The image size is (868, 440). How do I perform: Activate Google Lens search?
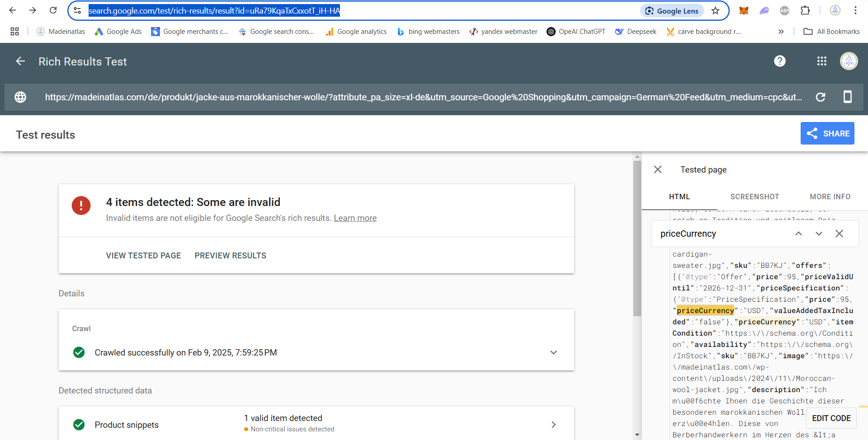point(672,11)
